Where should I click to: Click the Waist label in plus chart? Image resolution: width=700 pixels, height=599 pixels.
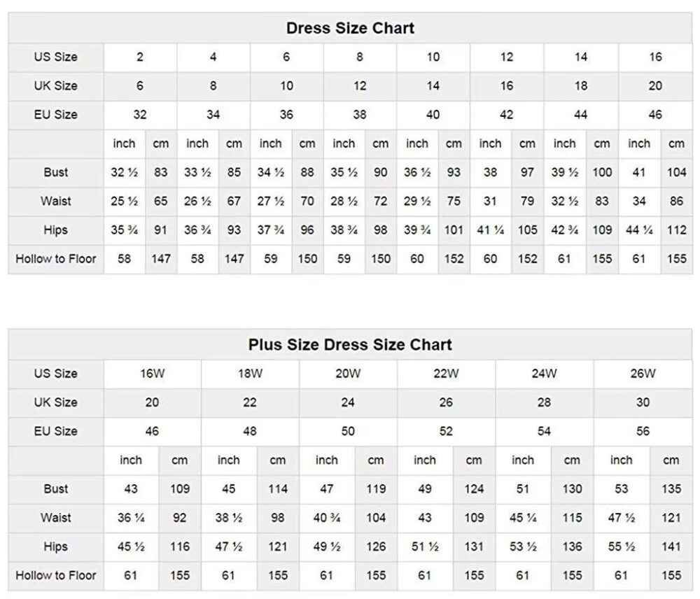click(56, 518)
